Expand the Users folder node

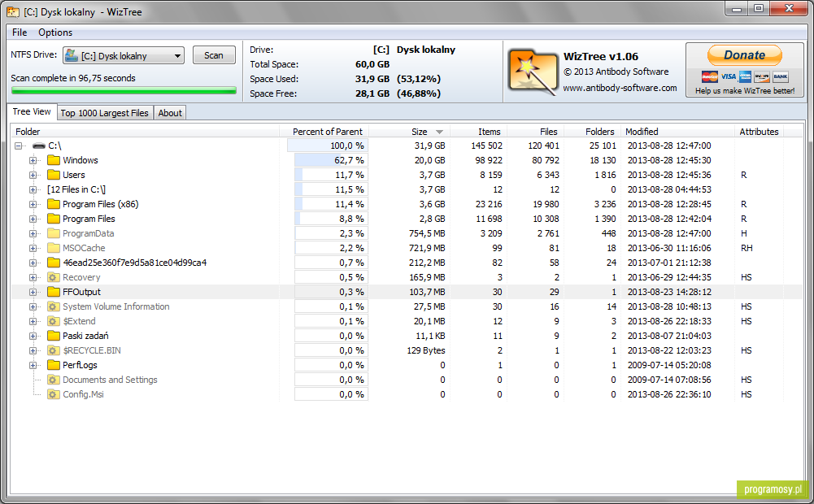33,175
